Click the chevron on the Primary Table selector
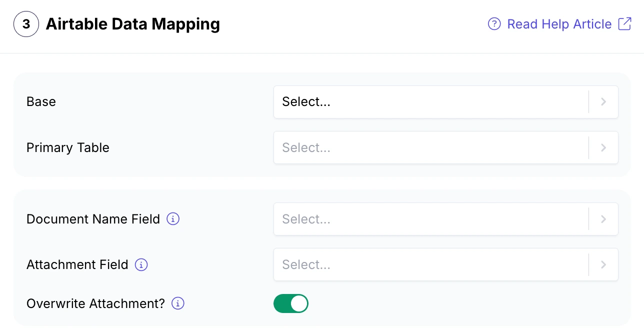Image resolution: width=644 pixels, height=332 pixels. click(x=603, y=147)
